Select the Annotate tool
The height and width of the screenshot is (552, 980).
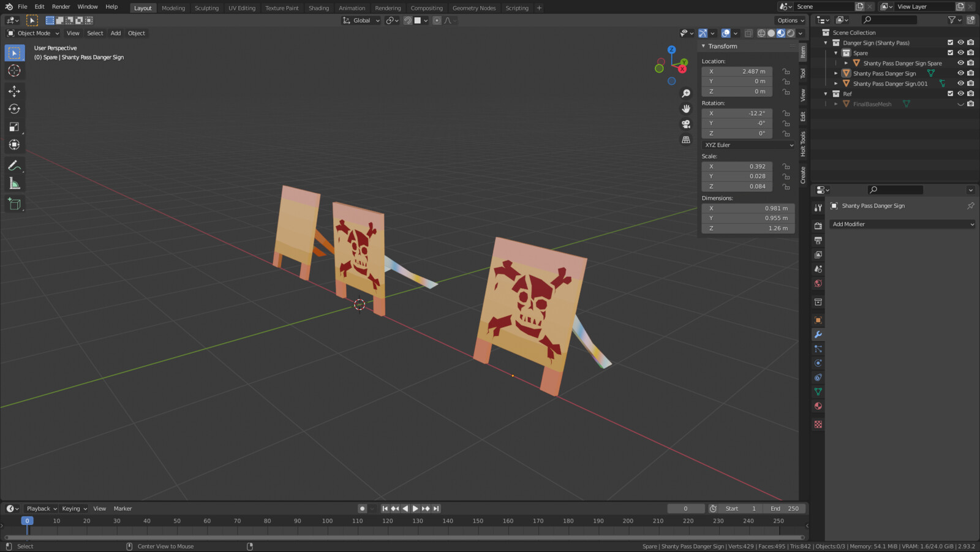[14, 165]
